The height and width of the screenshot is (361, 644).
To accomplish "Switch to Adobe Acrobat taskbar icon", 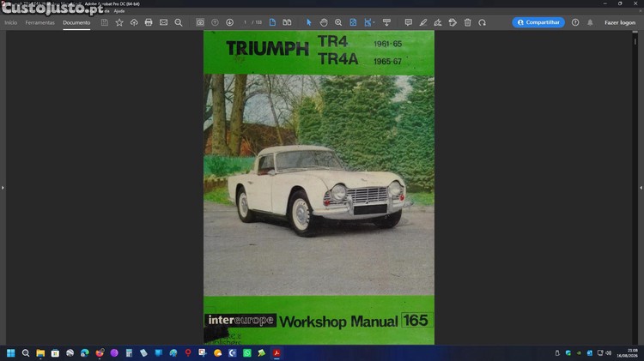I will (276, 352).
